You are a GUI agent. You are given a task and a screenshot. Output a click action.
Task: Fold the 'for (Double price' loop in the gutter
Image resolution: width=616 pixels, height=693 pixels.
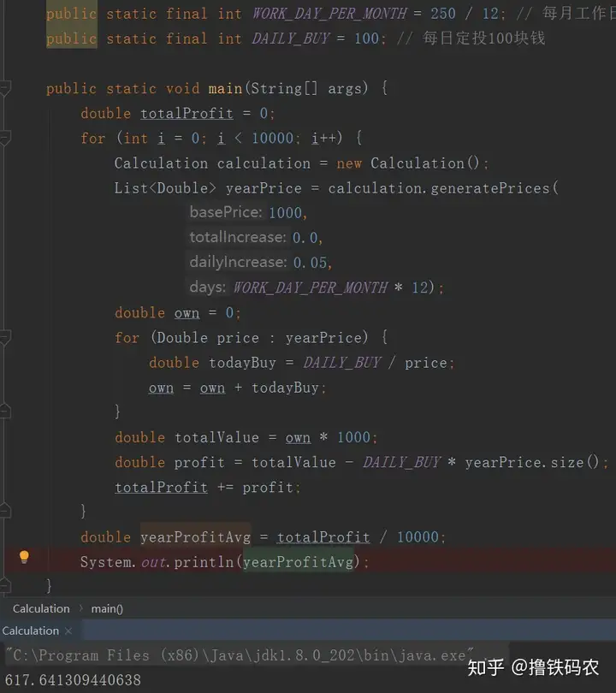pyautogui.click(x=5, y=338)
